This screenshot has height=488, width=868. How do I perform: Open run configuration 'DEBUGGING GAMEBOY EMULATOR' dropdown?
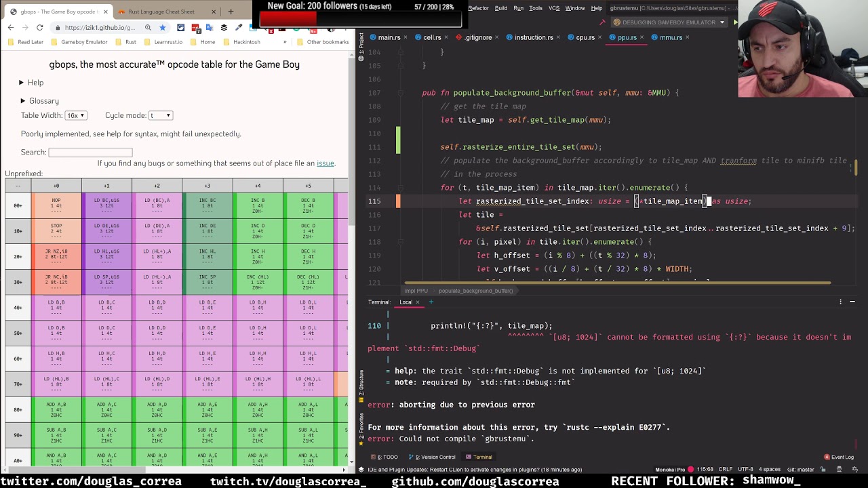668,22
